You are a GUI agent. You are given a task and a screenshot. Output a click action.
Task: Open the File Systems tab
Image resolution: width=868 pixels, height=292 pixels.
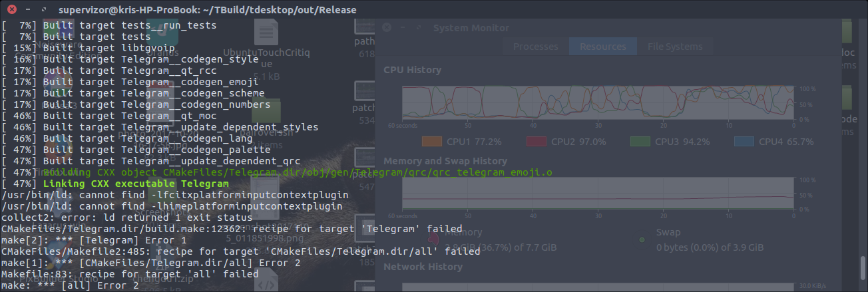674,47
